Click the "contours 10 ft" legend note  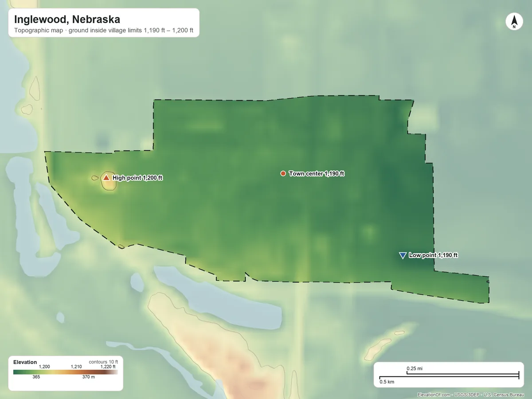point(103,362)
